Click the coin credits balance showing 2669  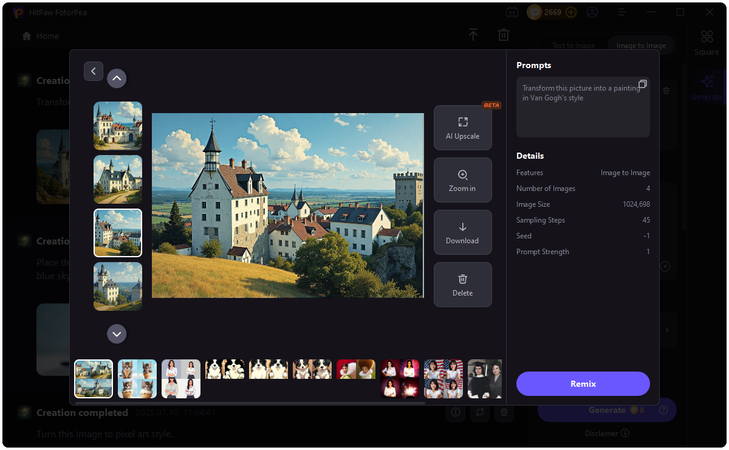coord(551,12)
